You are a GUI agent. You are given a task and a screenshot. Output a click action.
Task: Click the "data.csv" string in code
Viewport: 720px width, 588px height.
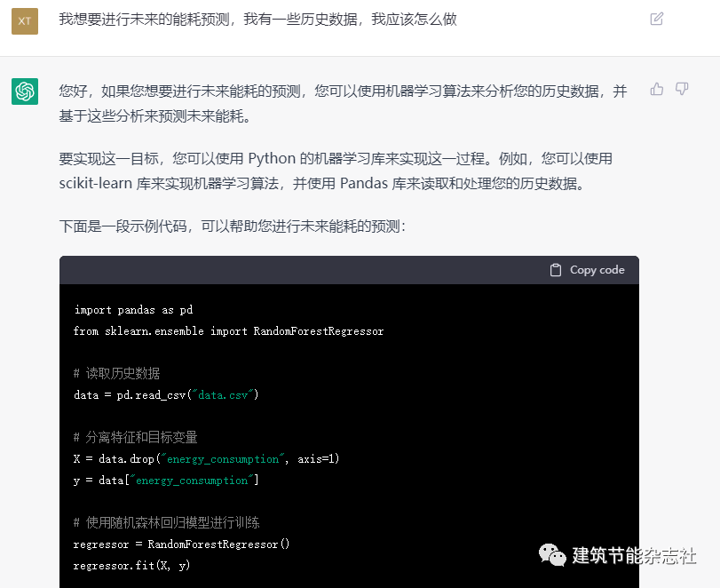pyautogui.click(x=223, y=395)
